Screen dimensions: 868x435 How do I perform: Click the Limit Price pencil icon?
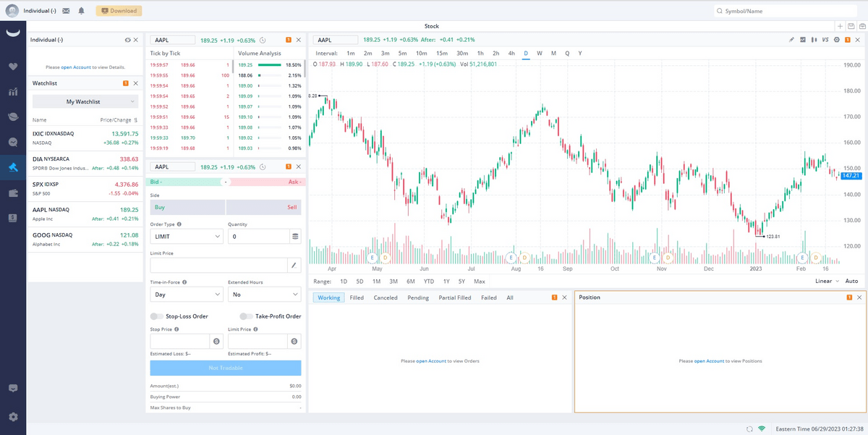[294, 266]
